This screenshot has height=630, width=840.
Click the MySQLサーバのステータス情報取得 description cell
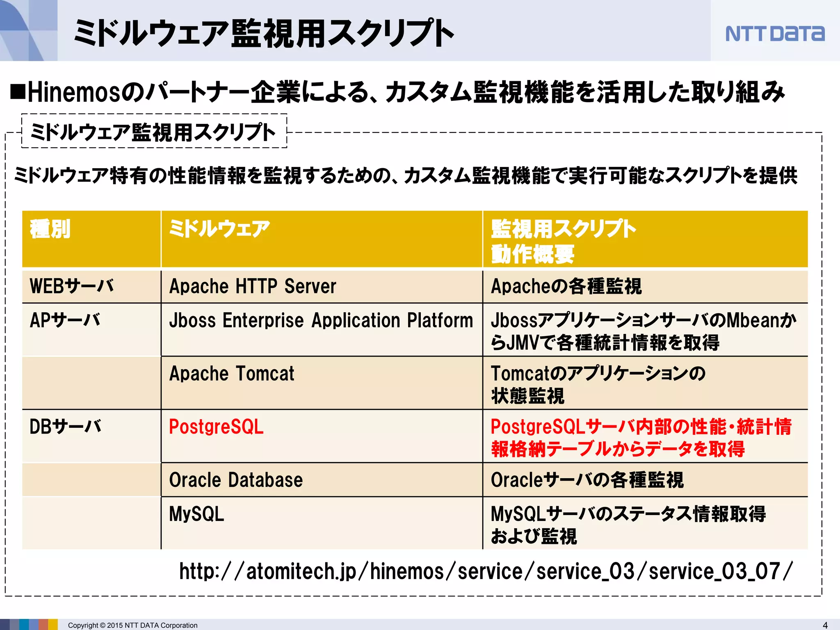(x=646, y=523)
